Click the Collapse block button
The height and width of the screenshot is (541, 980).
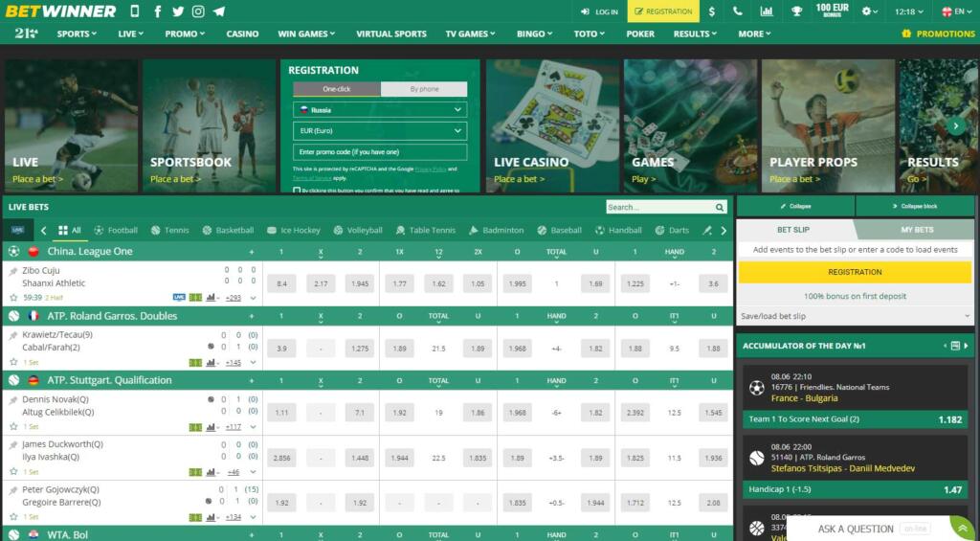(914, 206)
